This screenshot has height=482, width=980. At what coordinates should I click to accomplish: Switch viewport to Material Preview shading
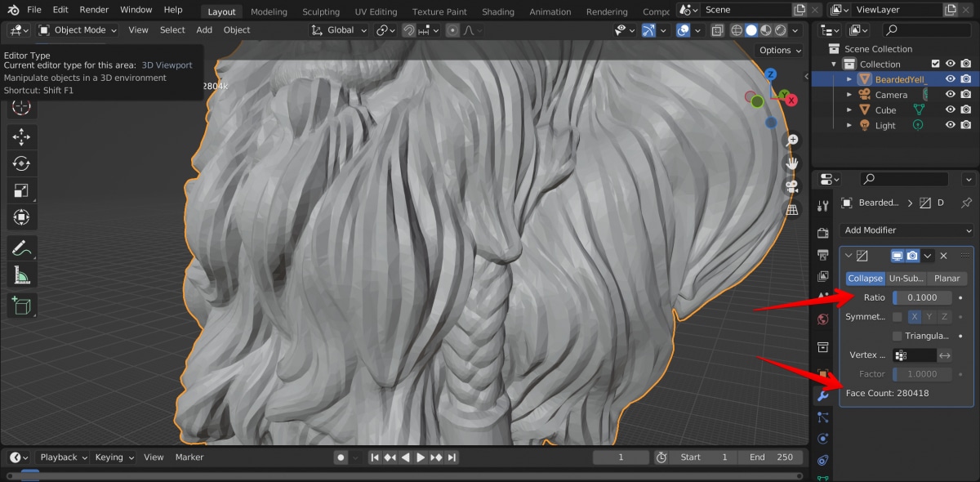766,29
